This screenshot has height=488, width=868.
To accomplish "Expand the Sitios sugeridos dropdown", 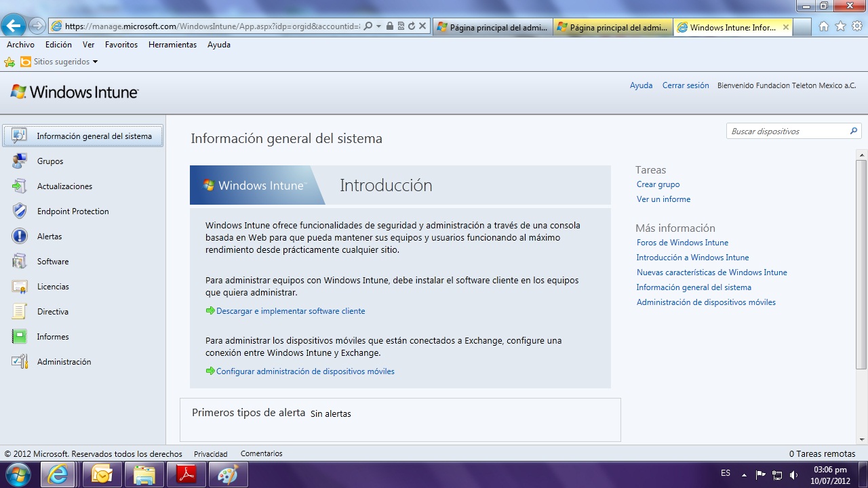I will point(95,62).
